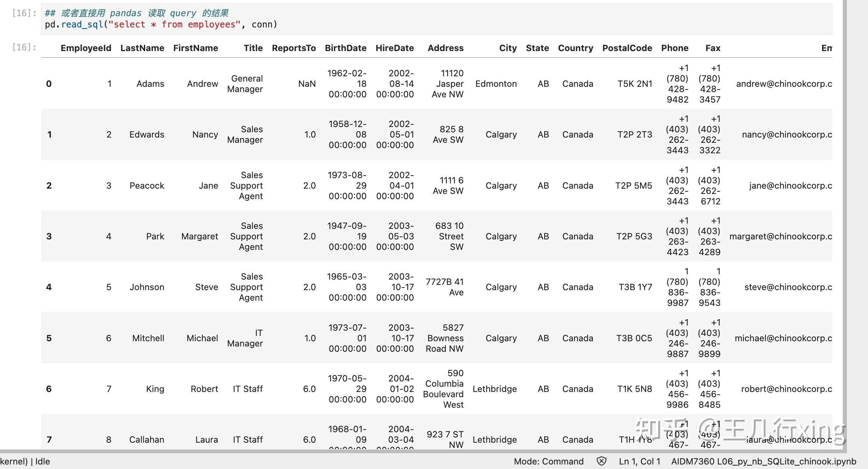Select the Adams last name cell
The image size is (868, 469).
point(150,84)
